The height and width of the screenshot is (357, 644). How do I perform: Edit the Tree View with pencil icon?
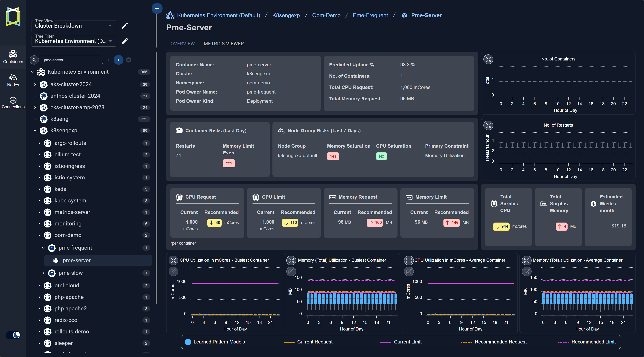[x=125, y=26]
